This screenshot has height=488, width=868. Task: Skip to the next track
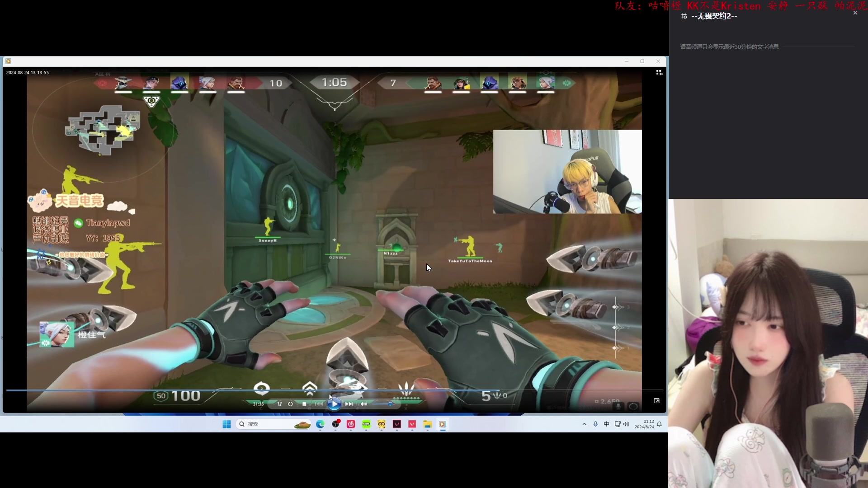(x=349, y=404)
